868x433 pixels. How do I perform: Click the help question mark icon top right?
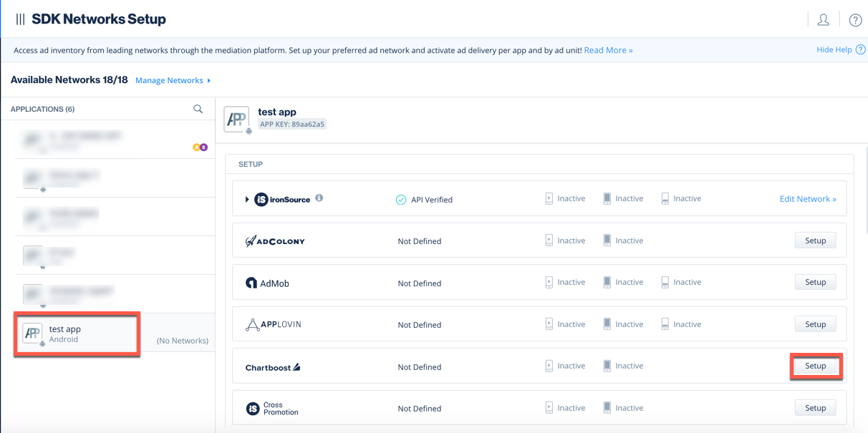(x=855, y=19)
